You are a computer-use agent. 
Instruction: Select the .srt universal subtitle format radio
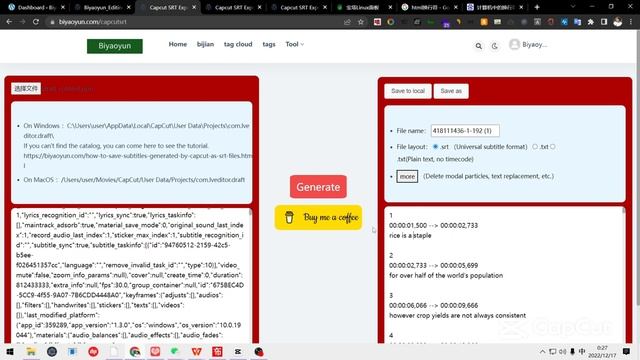tap(436, 147)
